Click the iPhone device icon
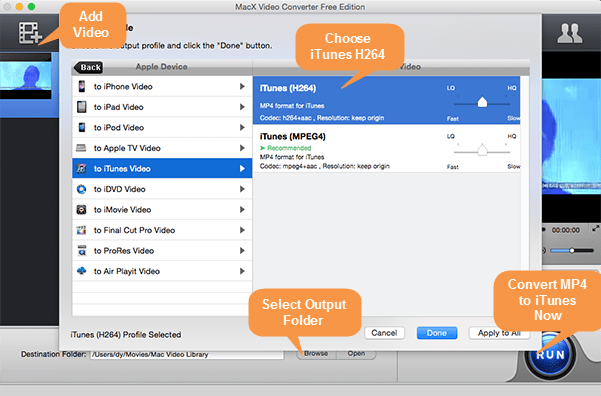Screen dimensions: 601x396 point(82,86)
